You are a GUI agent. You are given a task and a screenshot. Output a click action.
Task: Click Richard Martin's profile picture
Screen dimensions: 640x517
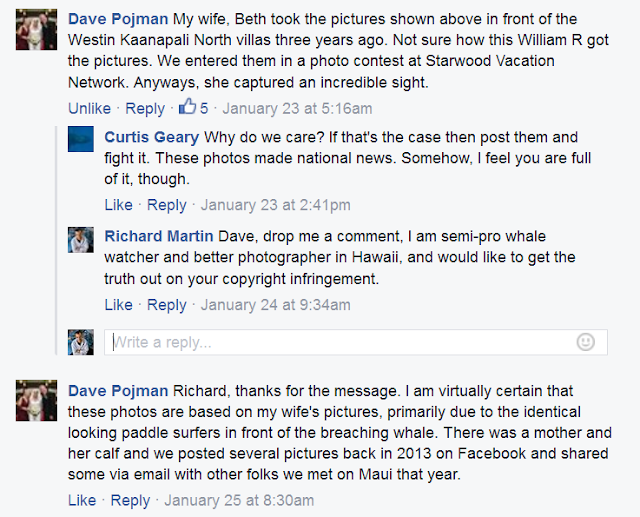[x=81, y=240]
